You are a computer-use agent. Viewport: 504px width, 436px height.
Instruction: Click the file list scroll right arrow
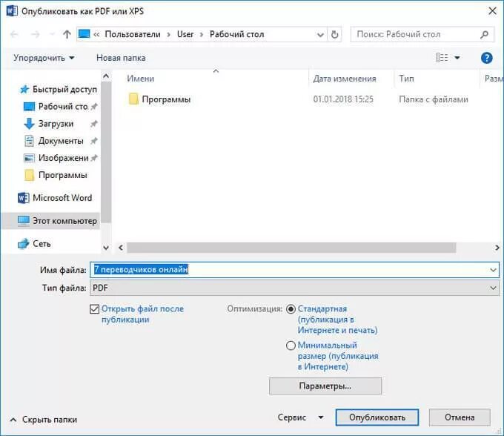(497, 248)
